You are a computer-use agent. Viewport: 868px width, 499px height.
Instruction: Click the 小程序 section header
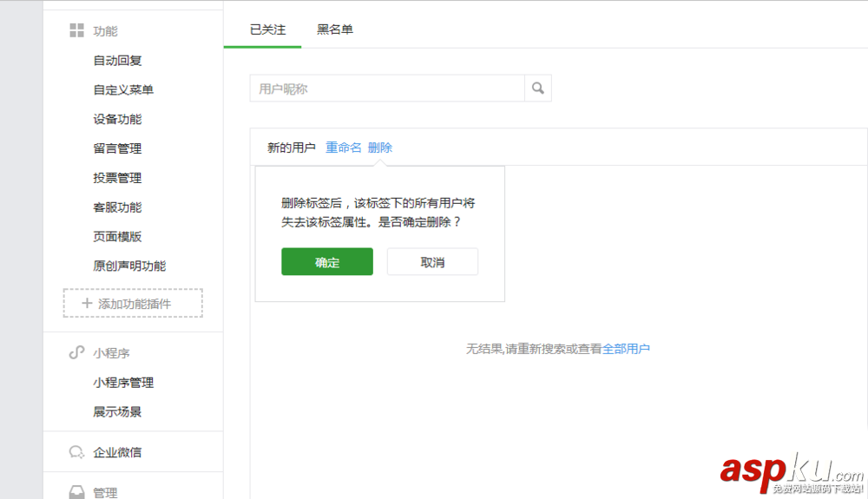(111, 353)
